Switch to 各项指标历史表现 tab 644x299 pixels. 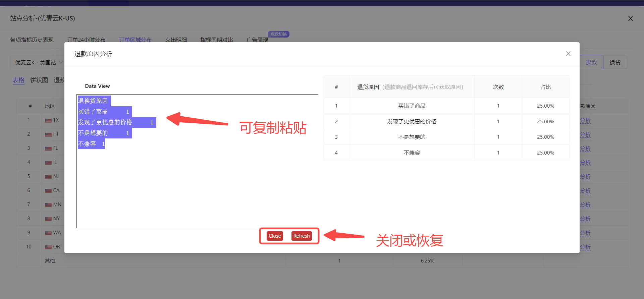[32, 40]
